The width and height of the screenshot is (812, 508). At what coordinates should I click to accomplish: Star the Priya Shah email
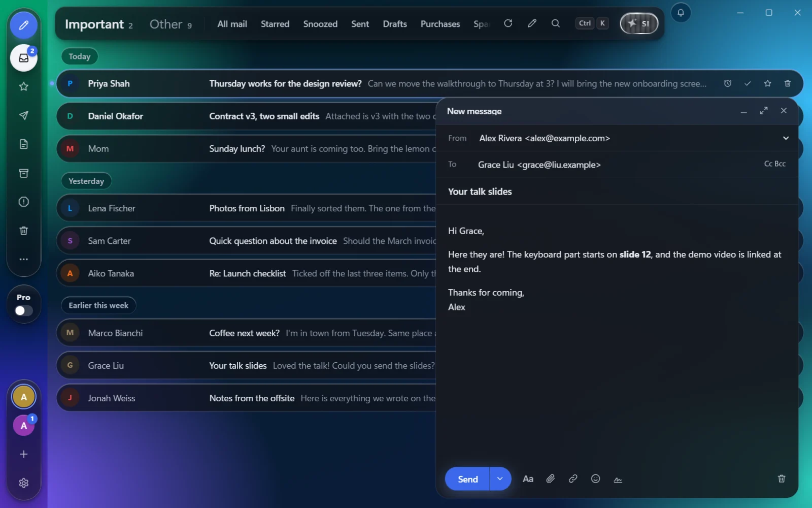click(767, 83)
